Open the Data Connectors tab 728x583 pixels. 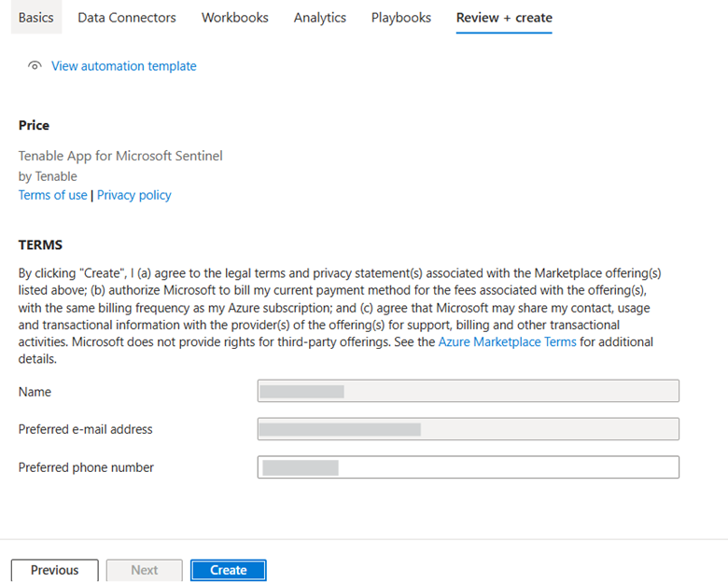127,18
